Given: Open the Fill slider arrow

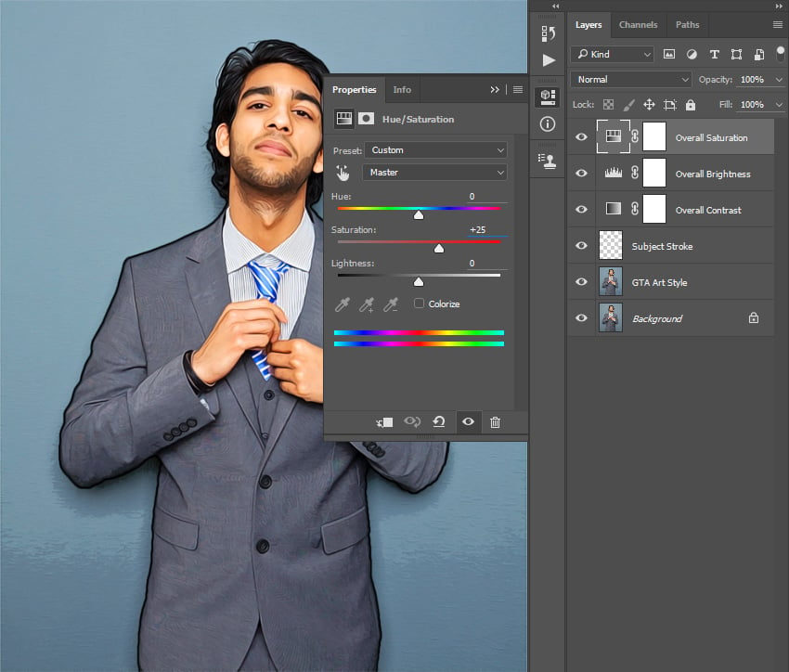Looking at the screenshot, I should coord(779,105).
